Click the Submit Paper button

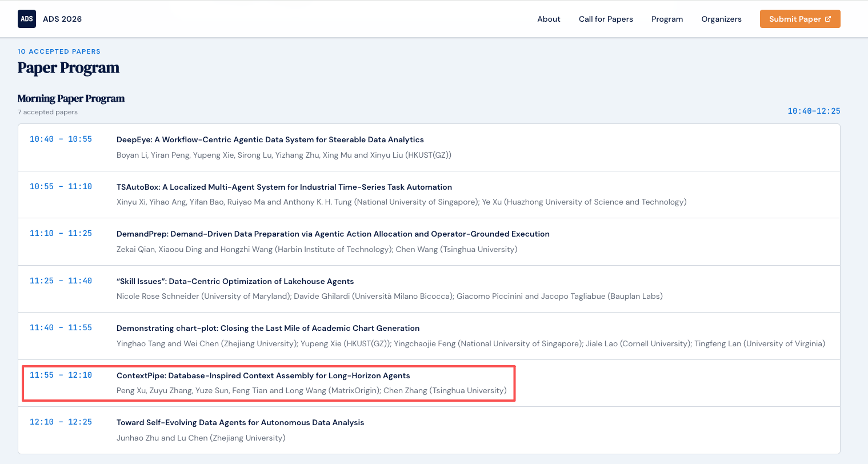pyautogui.click(x=800, y=19)
